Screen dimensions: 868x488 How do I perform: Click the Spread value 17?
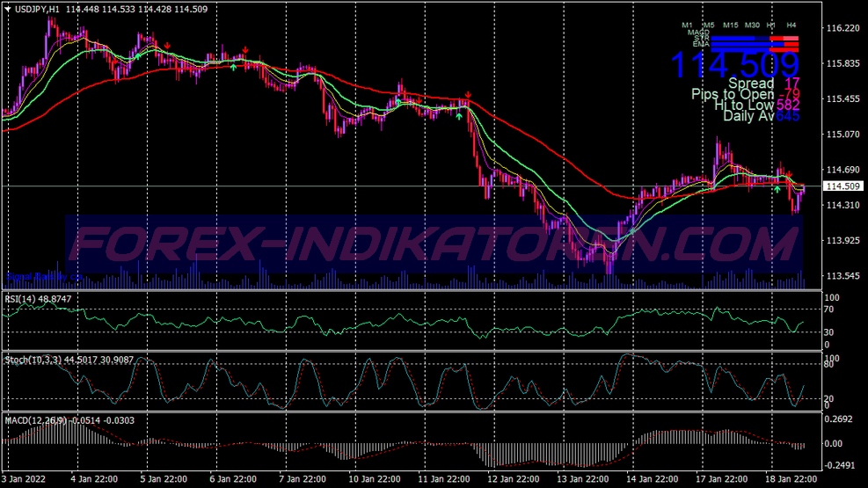click(x=792, y=84)
